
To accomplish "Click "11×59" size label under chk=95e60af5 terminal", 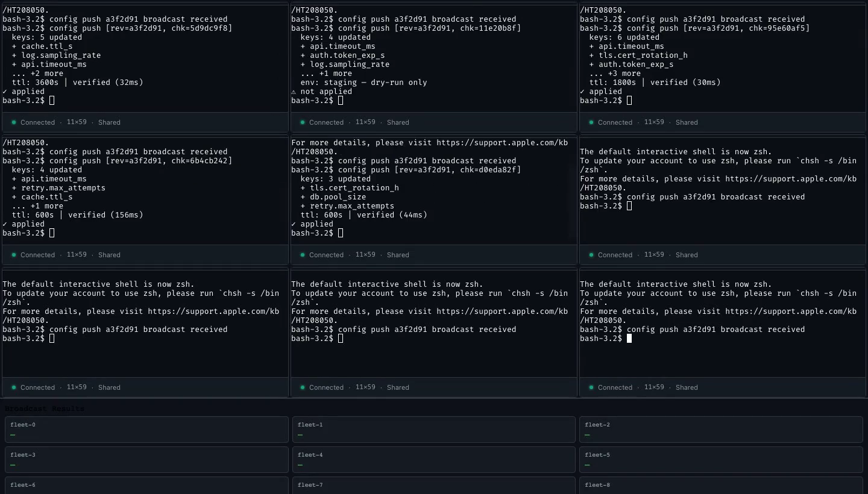I will coord(654,122).
